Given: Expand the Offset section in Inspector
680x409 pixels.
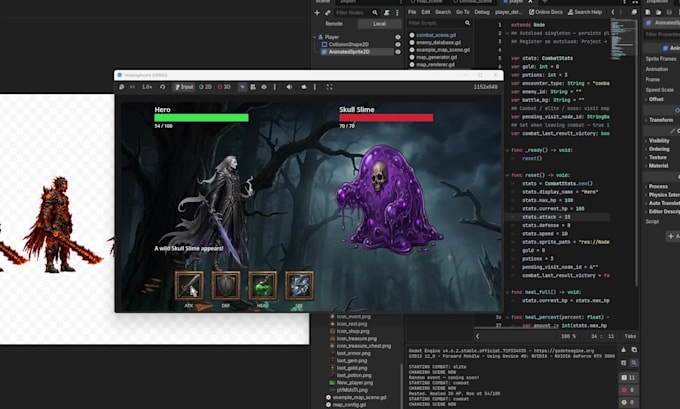Looking at the screenshot, I should click(x=656, y=99).
